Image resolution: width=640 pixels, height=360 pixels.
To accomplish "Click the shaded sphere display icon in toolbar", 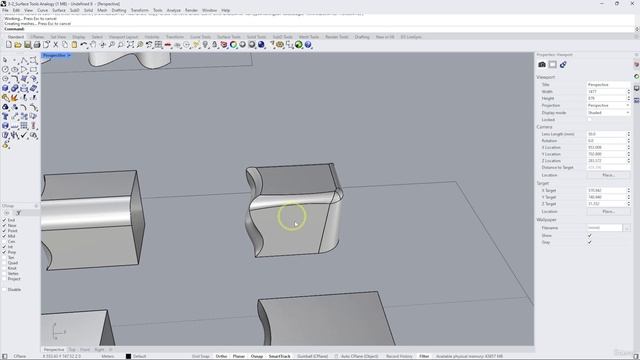I will tap(242, 44).
